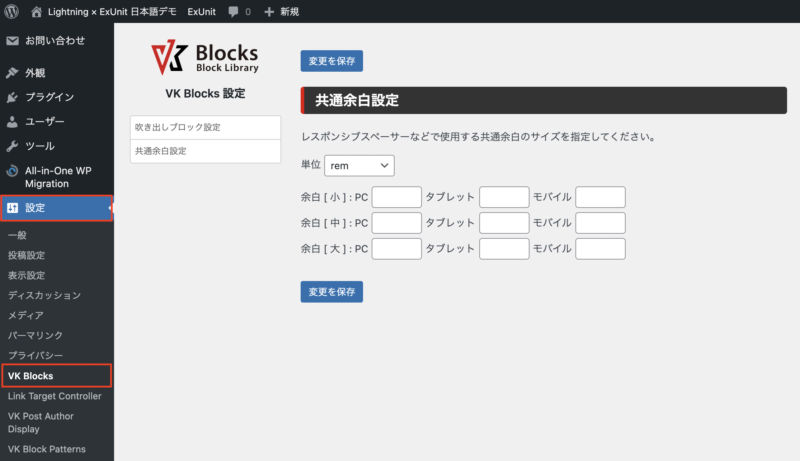Screen dimensions: 800x461
Task: Jump to 共通余白設定 section link
Action: [205, 151]
